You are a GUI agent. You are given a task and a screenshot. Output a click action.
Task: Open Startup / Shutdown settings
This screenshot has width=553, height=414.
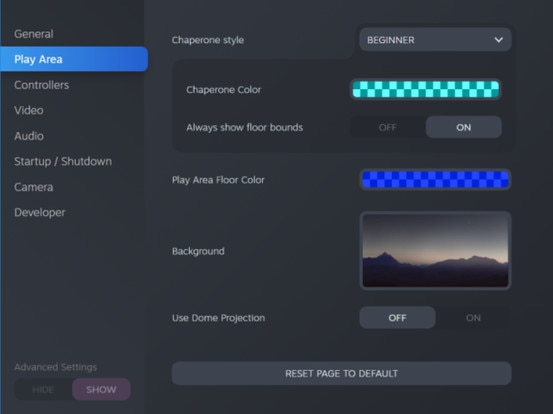[63, 162]
